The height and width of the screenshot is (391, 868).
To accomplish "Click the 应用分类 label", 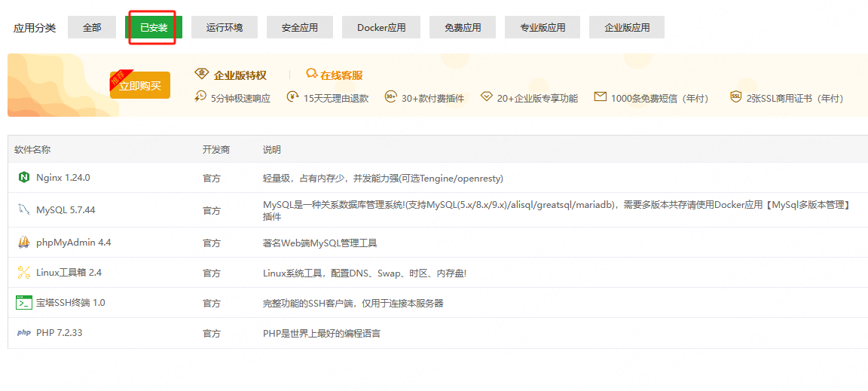I will 35,28.
